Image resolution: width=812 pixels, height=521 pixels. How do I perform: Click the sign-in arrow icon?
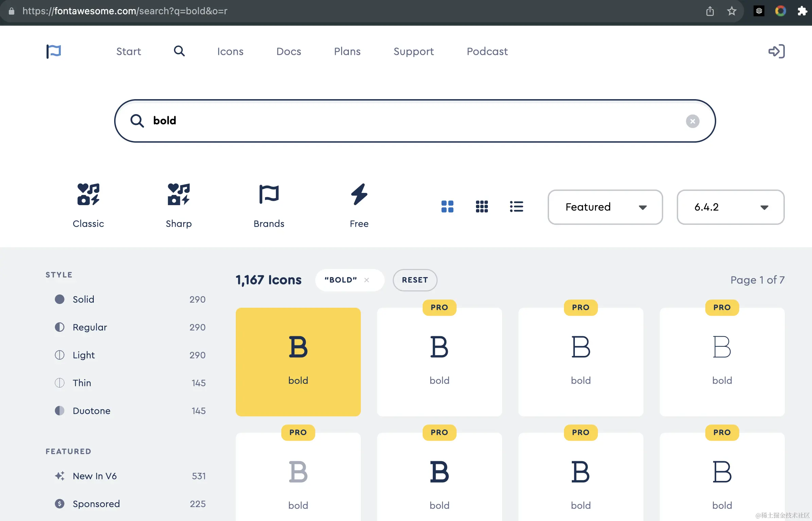[x=776, y=51]
